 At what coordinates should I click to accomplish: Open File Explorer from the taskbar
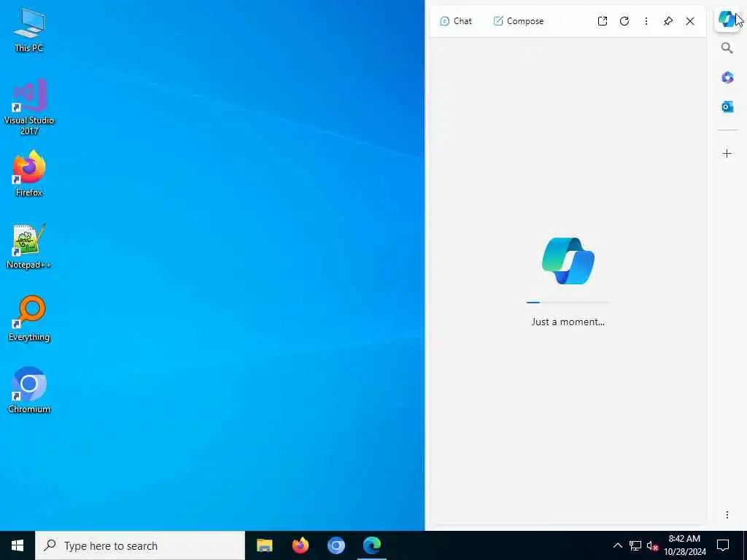pyautogui.click(x=264, y=545)
